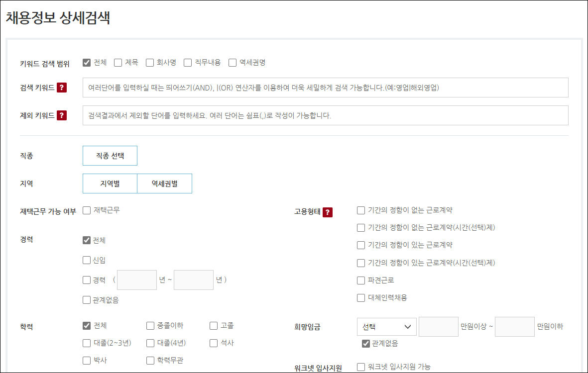Toggle 전체 checkbox under 경력
This screenshot has height=373, width=588.
(87, 240)
